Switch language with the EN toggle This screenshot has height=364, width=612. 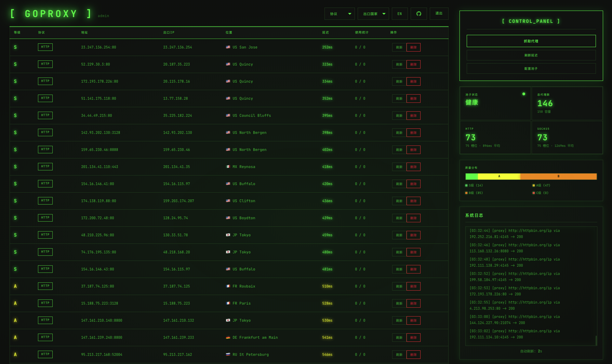coord(400,14)
